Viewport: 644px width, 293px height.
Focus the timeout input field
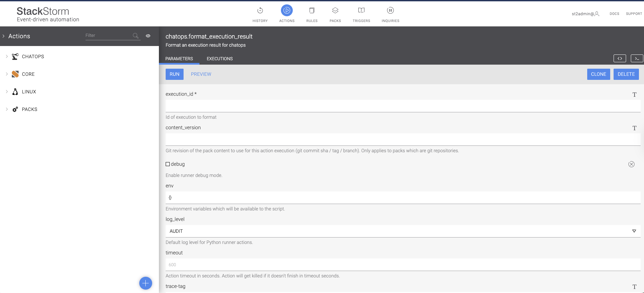pyautogui.click(x=403, y=265)
